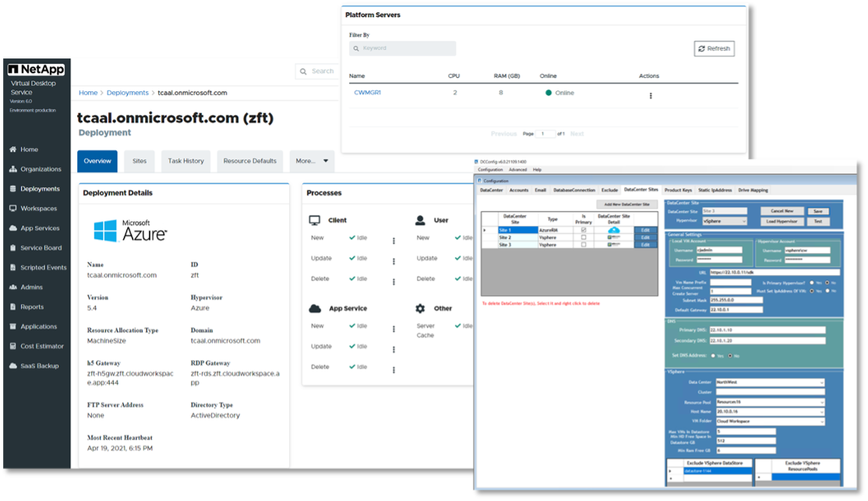Open actions menu for CWMGR1 server
Viewport: 868px width, 501px height.
coord(651,96)
